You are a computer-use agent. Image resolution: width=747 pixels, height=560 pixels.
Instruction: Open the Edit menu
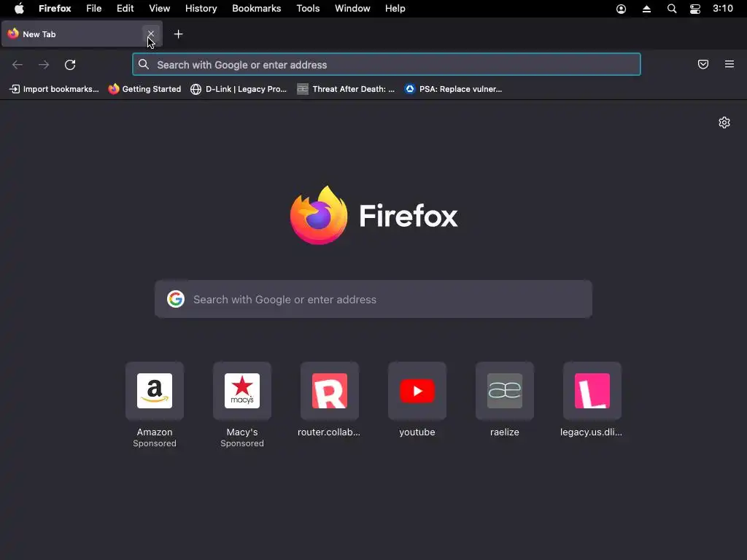point(125,9)
